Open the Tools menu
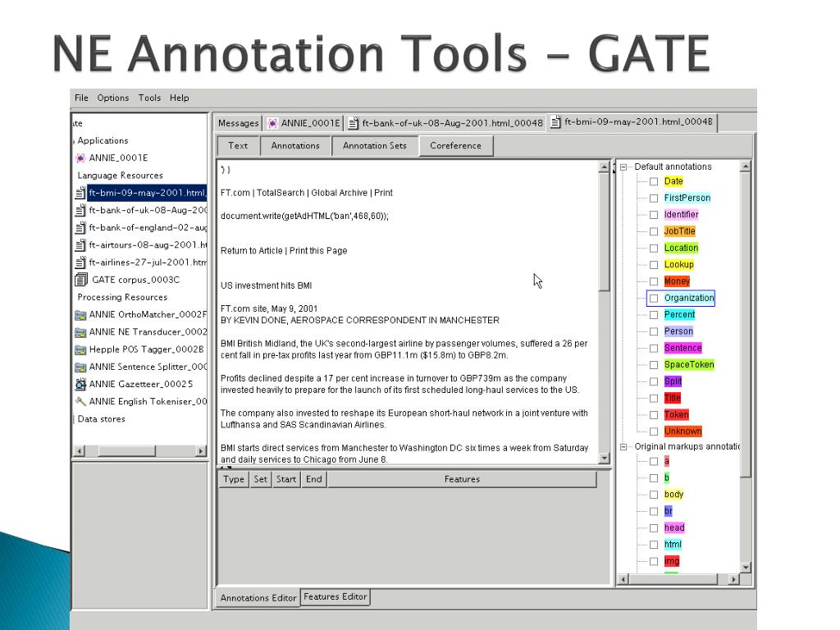This screenshot has width=840, height=630. [149, 98]
